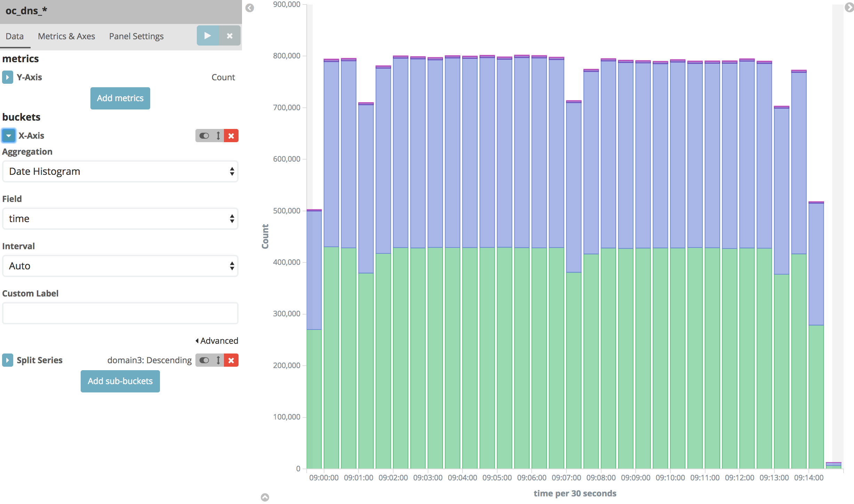Remove the X-Axis bucket with red X

(x=231, y=136)
